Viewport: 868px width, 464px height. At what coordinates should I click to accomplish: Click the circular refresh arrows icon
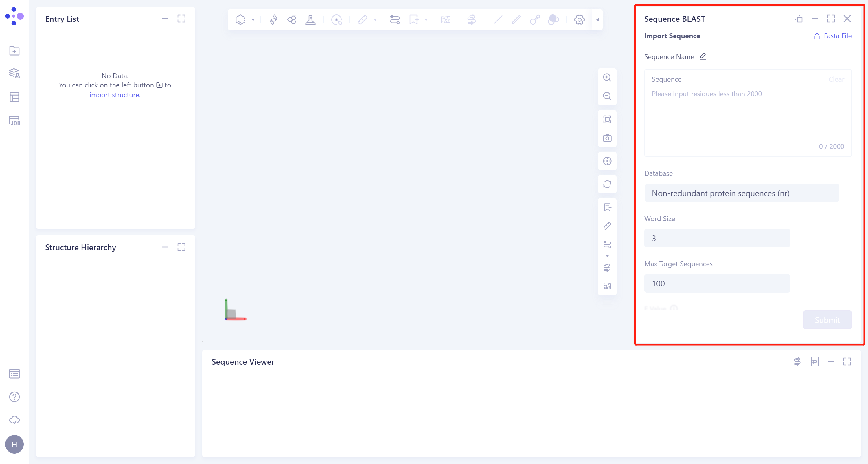point(607,184)
